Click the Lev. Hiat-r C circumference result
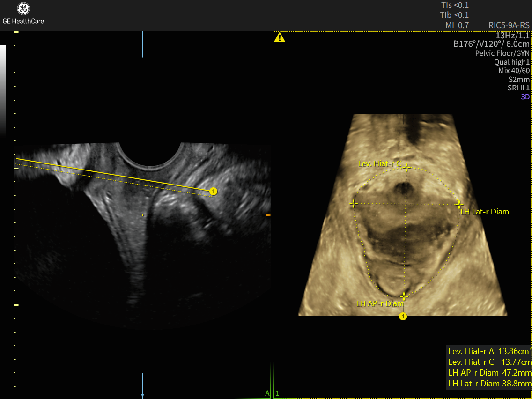This screenshot has height=399, width=532. 489,362
